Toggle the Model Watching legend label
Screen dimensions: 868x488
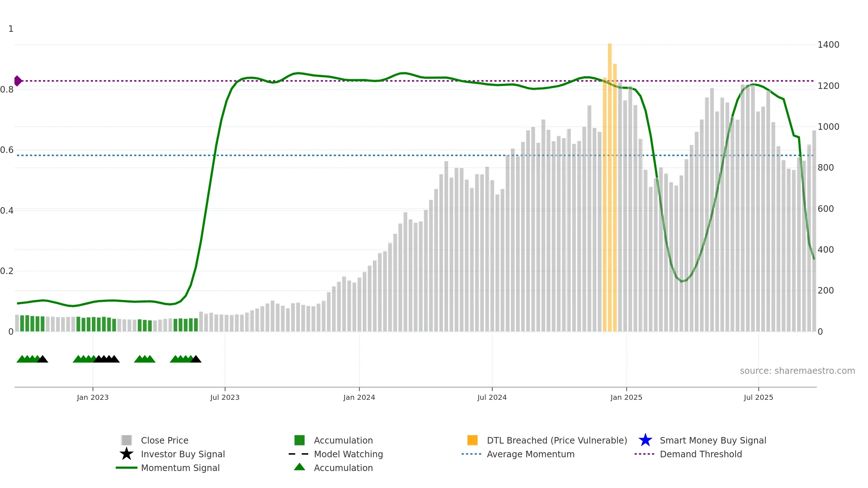[x=348, y=454]
